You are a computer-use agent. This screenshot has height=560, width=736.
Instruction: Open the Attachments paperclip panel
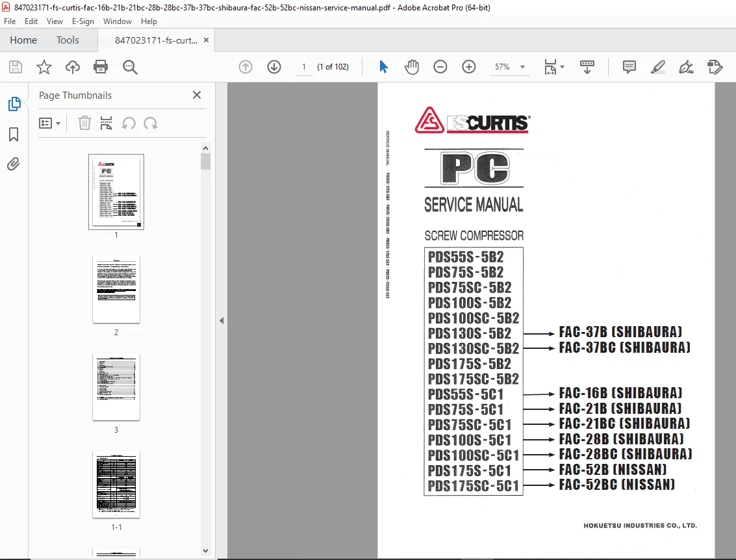point(14,164)
